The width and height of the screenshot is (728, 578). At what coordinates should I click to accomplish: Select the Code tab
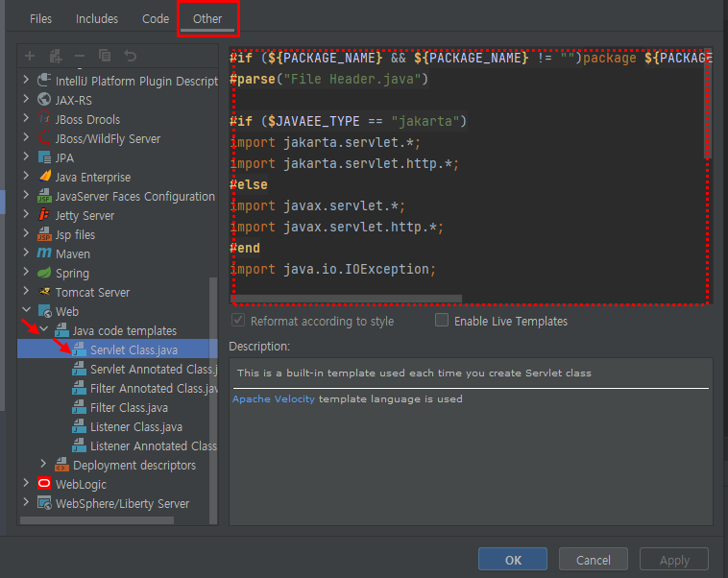pos(155,19)
